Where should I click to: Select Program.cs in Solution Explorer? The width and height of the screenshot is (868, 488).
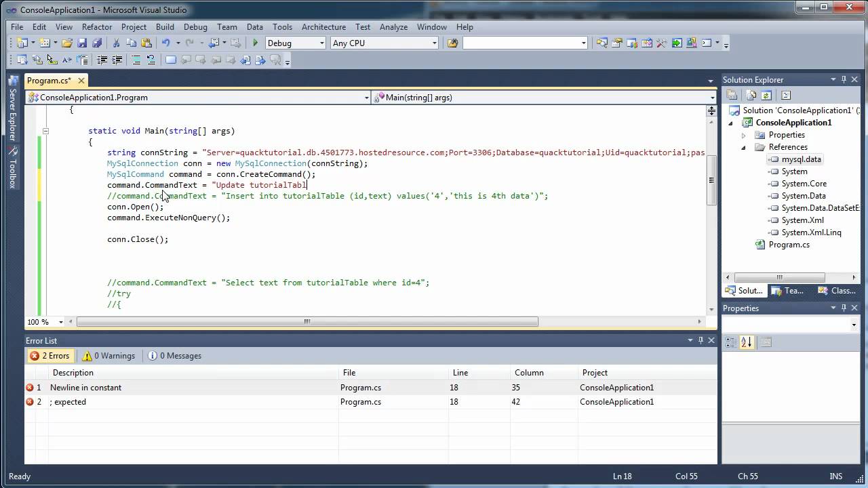tap(789, 245)
